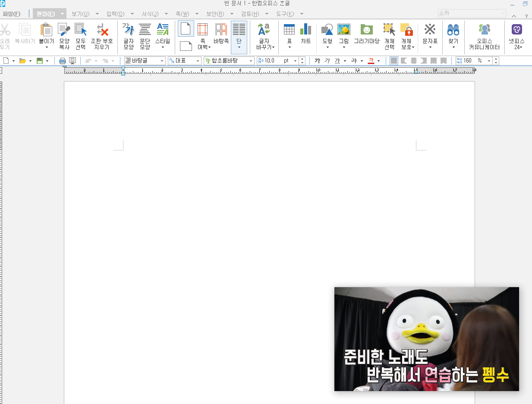Set justified paragraph alignment
Viewport: 532px width, 404px height.
pos(394,61)
